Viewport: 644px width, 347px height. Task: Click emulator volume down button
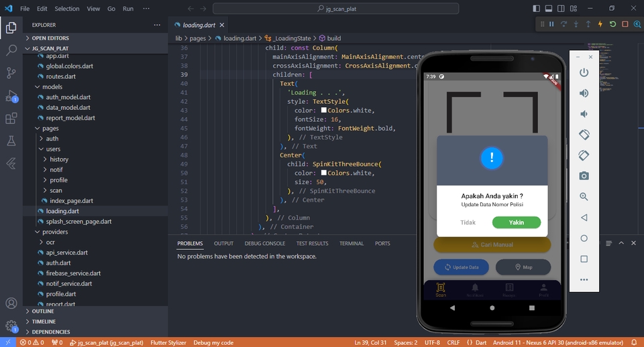584,114
